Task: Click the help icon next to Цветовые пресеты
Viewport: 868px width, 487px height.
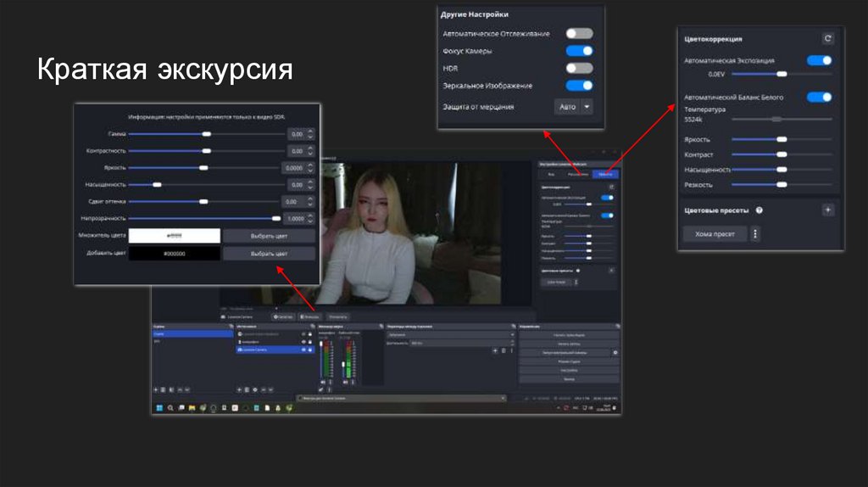Action: pyautogui.click(x=759, y=210)
